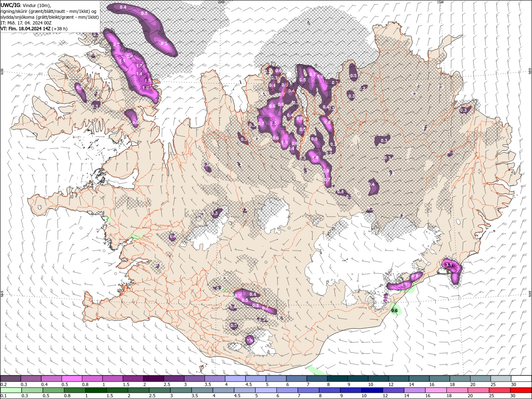Click the '3.1' snowfall value on southeast coast
Image resolution: width=532 pixels, height=399 pixels.
(x=448, y=265)
